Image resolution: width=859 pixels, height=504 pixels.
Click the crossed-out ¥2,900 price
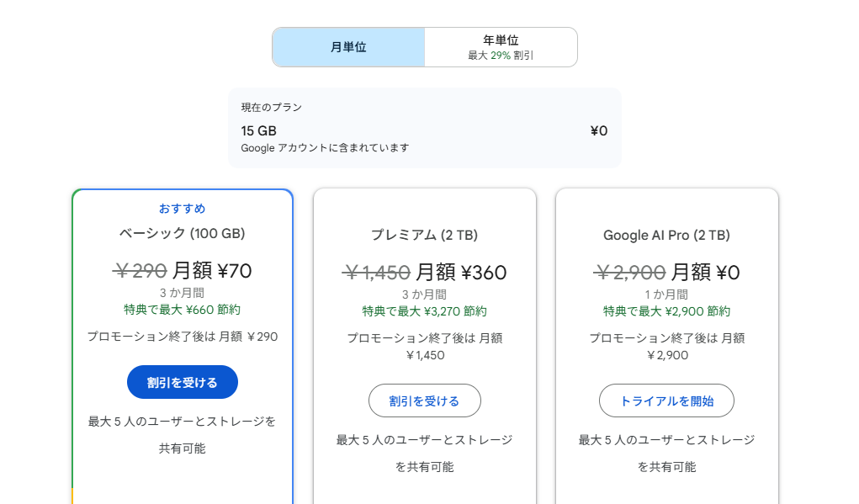point(630,273)
